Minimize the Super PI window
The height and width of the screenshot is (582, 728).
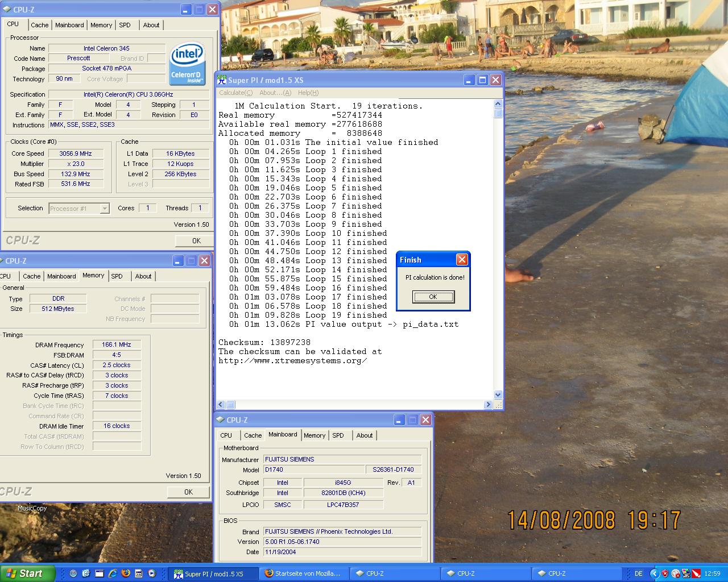tap(469, 80)
